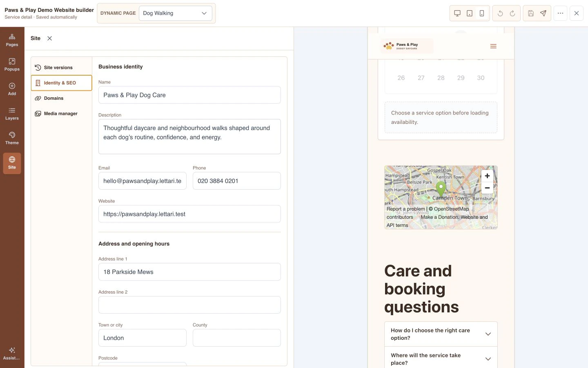
Task: Select calendar day 27
Action: tap(421, 78)
